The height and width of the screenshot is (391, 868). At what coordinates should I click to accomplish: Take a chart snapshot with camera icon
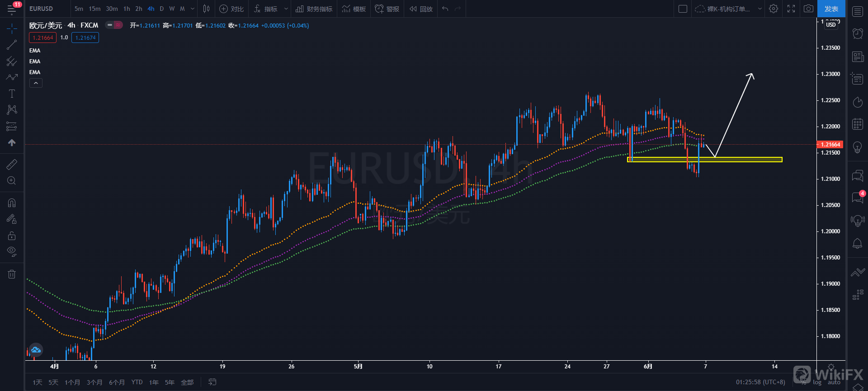[x=808, y=9]
